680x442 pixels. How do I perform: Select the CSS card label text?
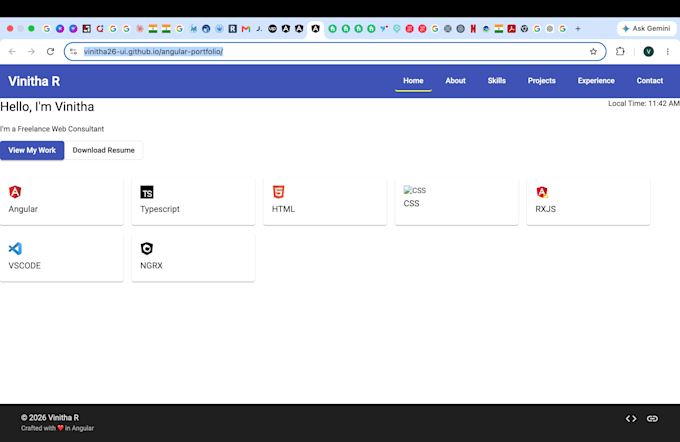(412, 203)
